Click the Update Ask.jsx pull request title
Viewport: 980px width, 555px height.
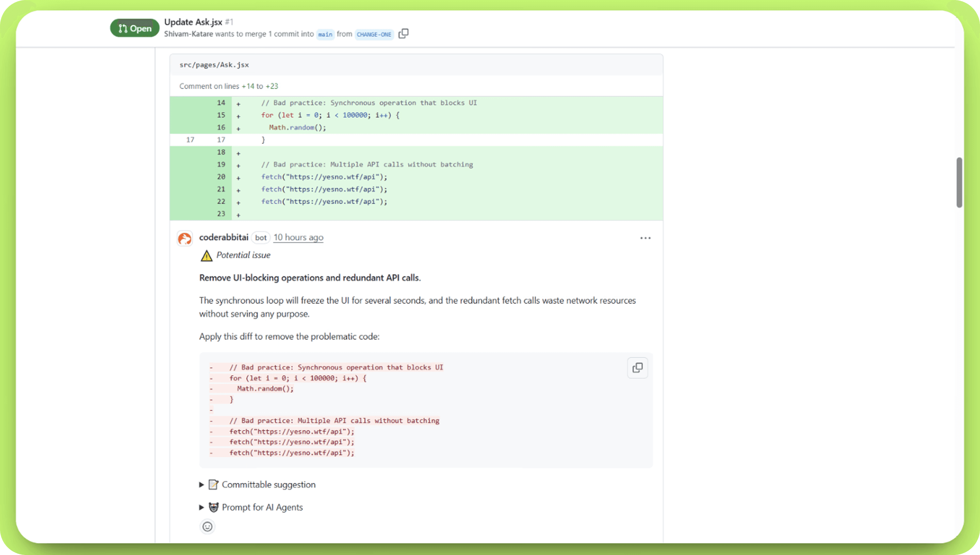pyautogui.click(x=193, y=22)
